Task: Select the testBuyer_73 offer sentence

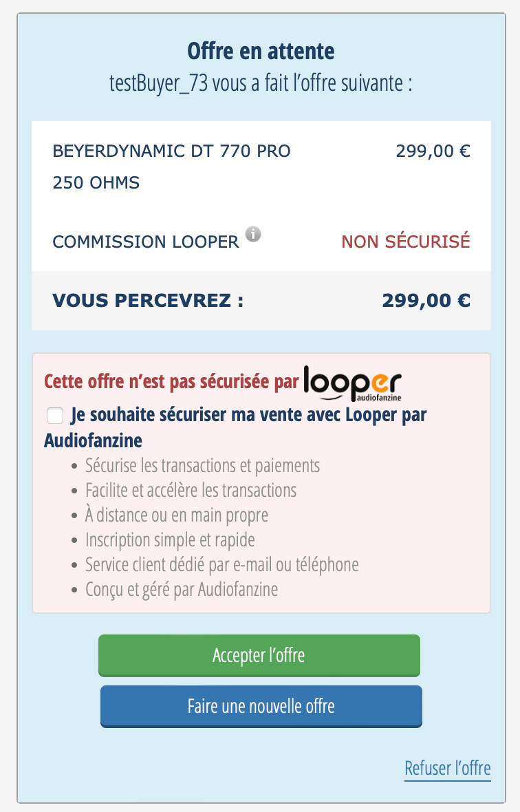Action: (x=261, y=83)
